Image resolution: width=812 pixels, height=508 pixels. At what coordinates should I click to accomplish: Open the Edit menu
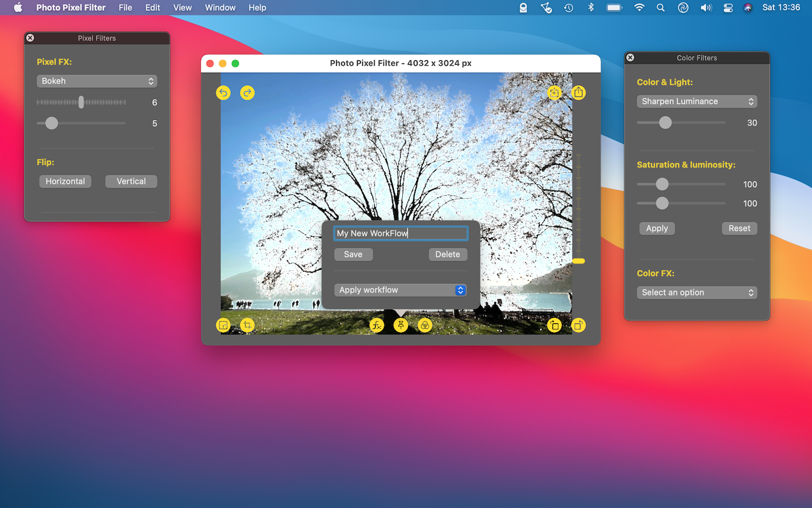click(152, 8)
